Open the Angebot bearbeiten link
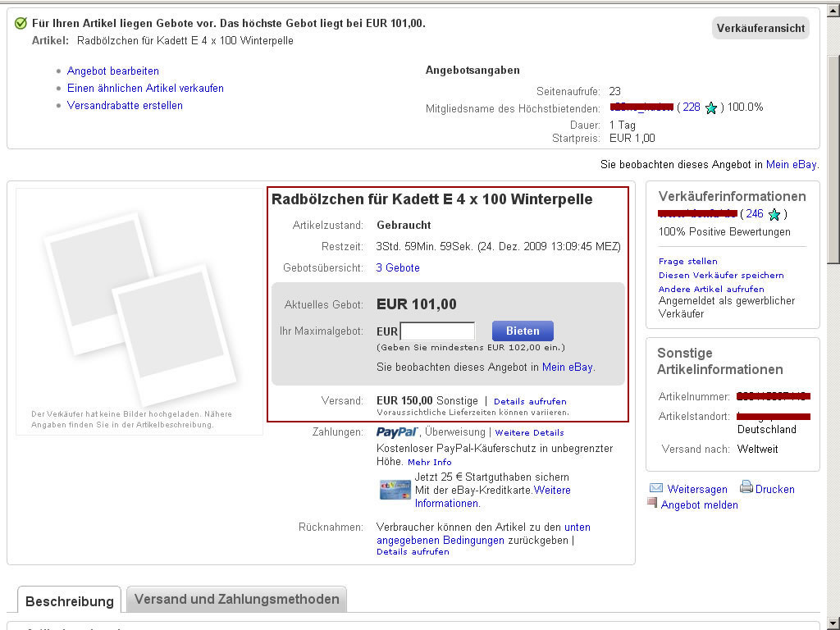 tap(113, 71)
